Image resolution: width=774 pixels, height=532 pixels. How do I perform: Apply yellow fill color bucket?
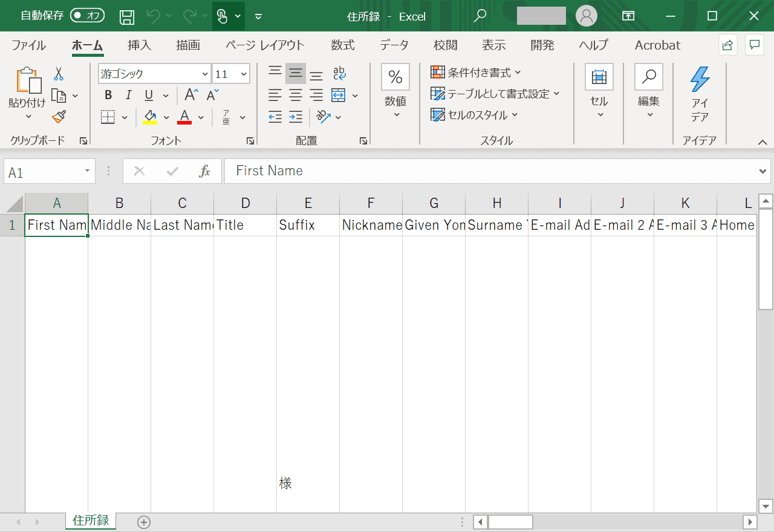[x=150, y=117]
